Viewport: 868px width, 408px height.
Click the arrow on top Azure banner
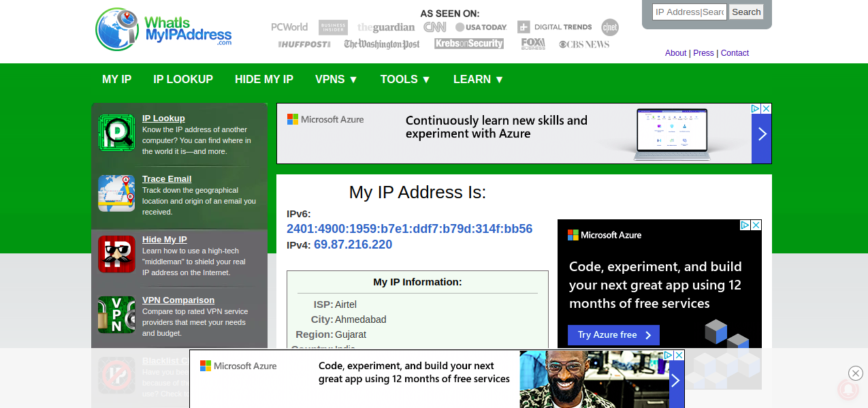tap(762, 134)
